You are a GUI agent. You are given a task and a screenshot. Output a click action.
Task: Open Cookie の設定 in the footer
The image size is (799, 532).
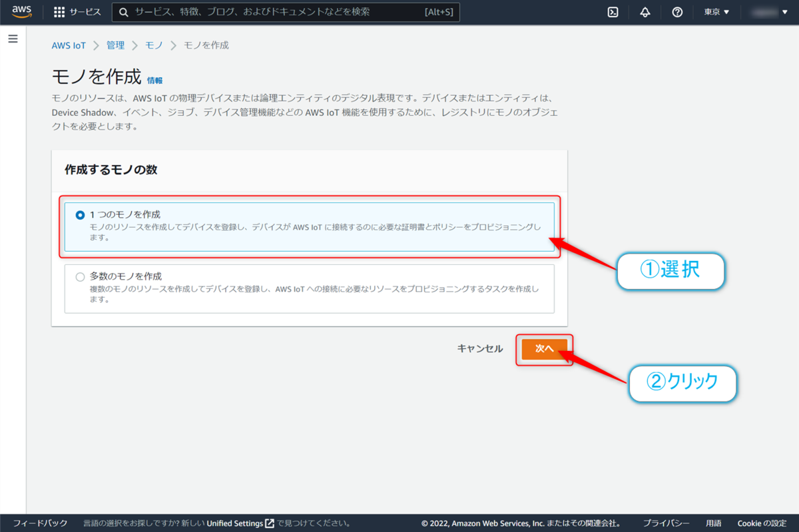click(x=762, y=523)
